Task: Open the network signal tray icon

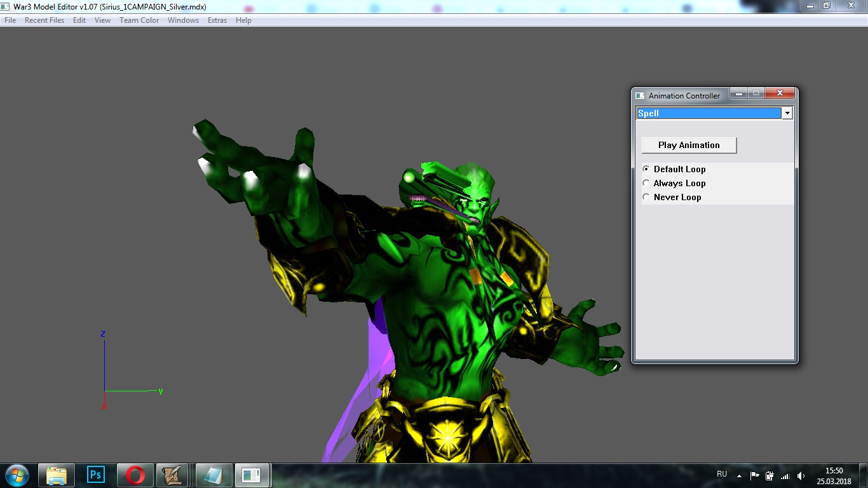Action: point(785,476)
